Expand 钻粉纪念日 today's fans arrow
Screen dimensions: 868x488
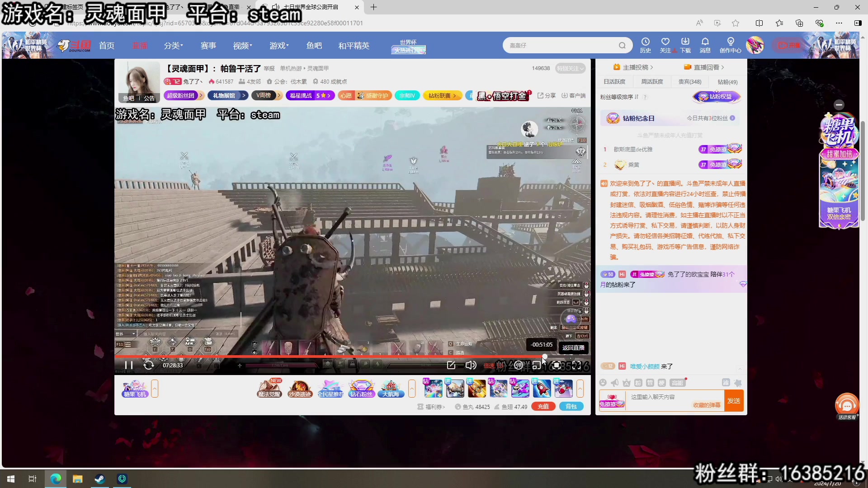732,118
